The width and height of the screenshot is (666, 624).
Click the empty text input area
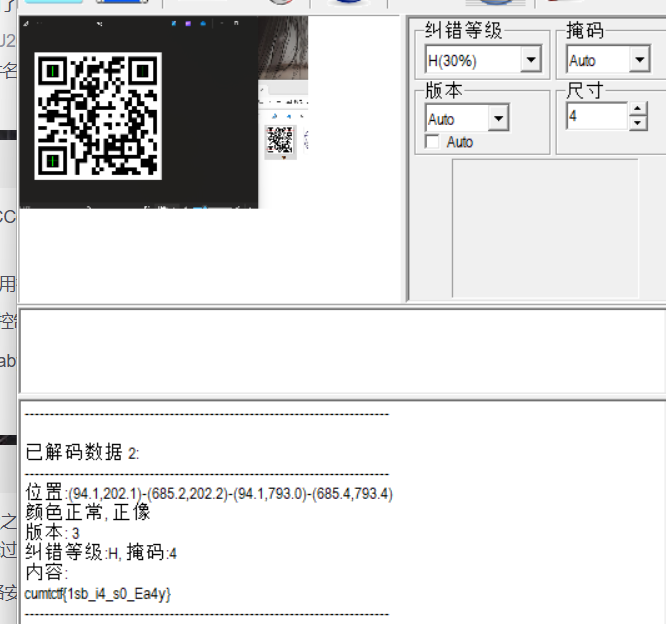342,351
